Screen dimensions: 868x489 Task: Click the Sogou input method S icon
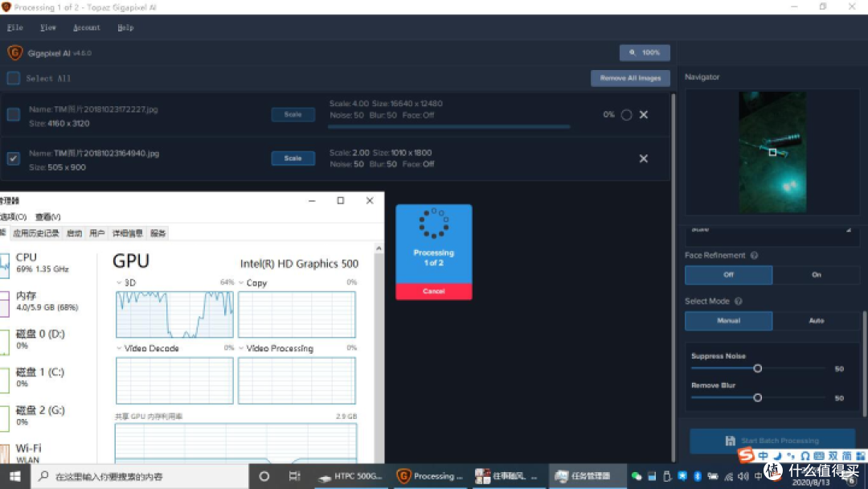746,455
